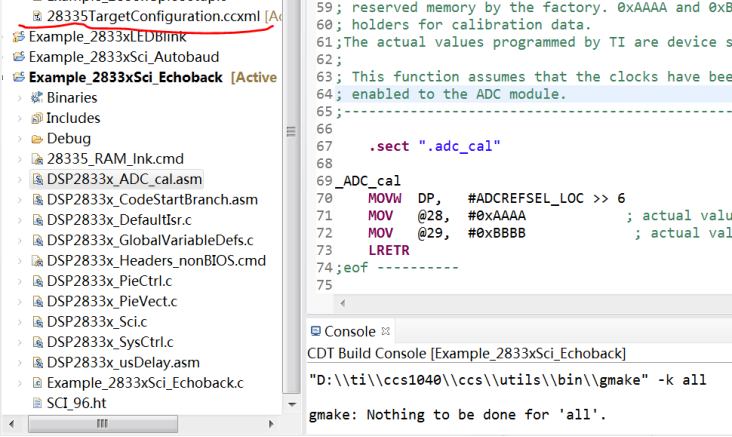Click the "gmake: Nothing to be done" console line
This screenshot has height=437, width=732.
(458, 415)
